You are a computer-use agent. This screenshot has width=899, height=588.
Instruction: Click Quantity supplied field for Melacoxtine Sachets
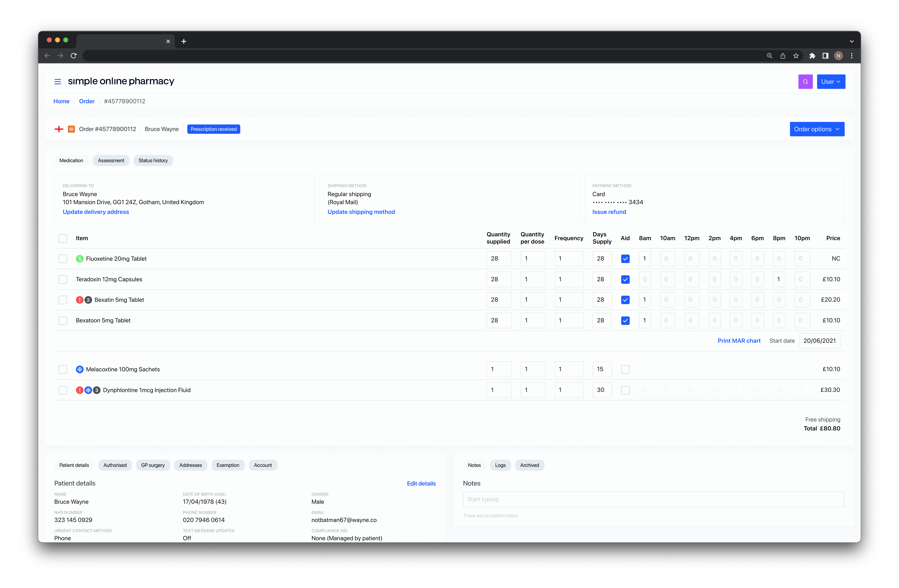499,369
